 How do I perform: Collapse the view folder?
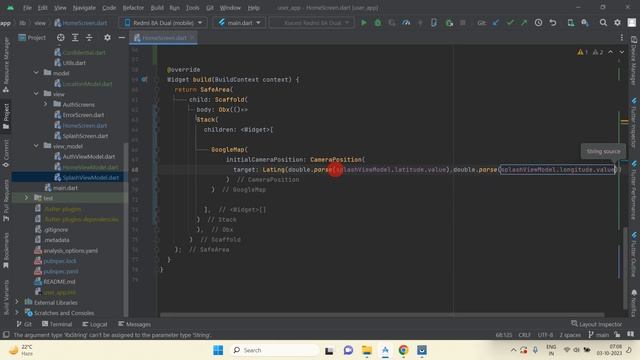36,93
